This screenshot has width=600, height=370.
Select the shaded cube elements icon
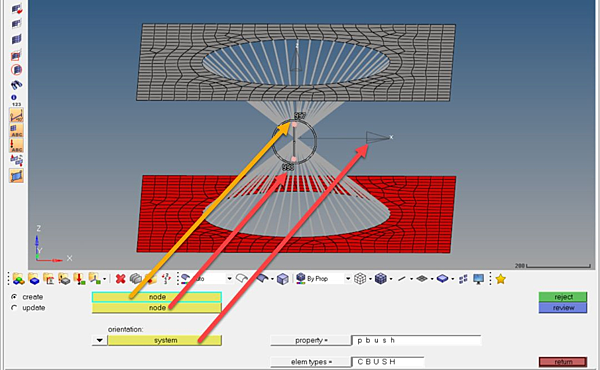coord(381,279)
